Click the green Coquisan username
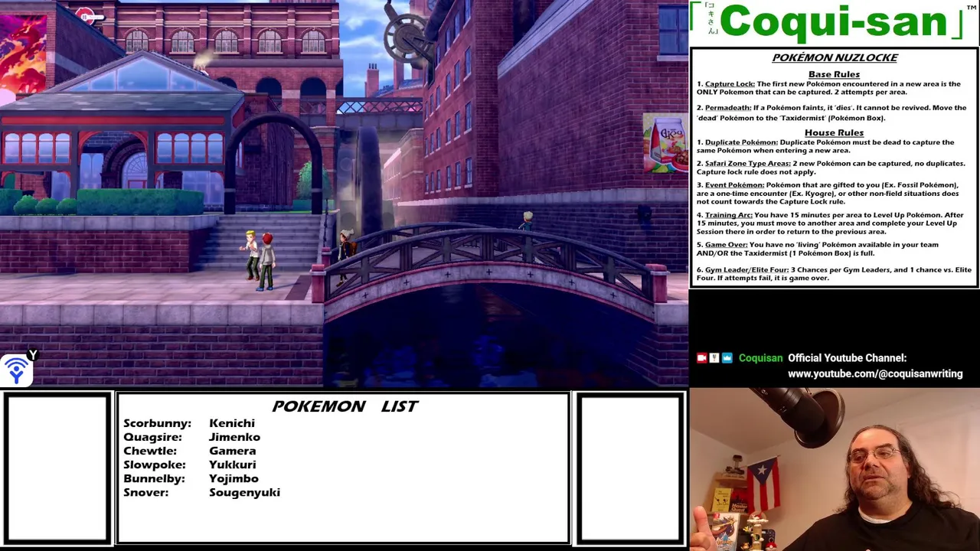The image size is (980, 551). (x=760, y=358)
